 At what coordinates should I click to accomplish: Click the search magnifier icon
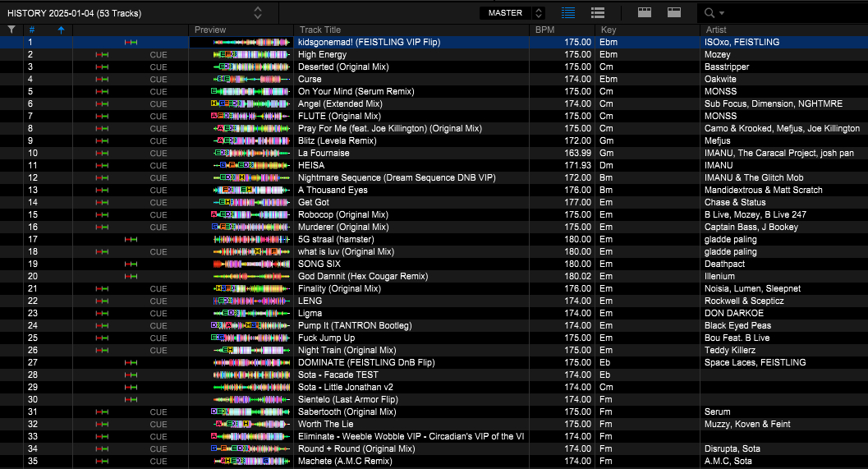pos(709,12)
